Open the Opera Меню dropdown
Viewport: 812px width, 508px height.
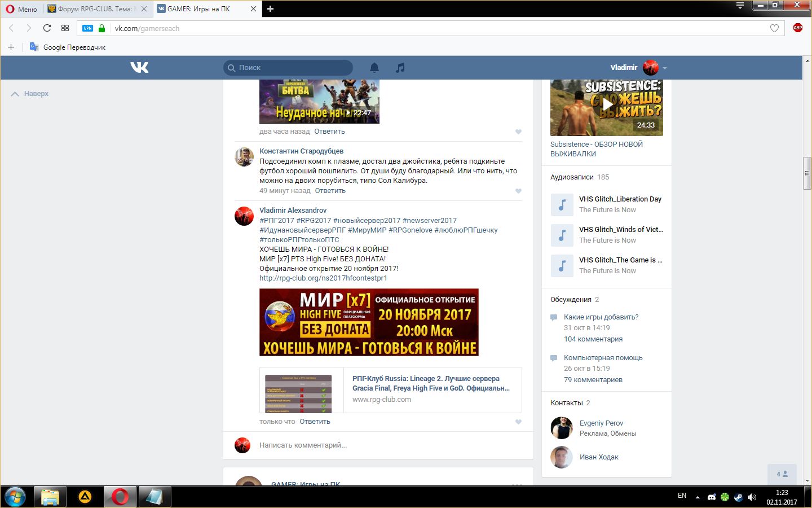21,8
